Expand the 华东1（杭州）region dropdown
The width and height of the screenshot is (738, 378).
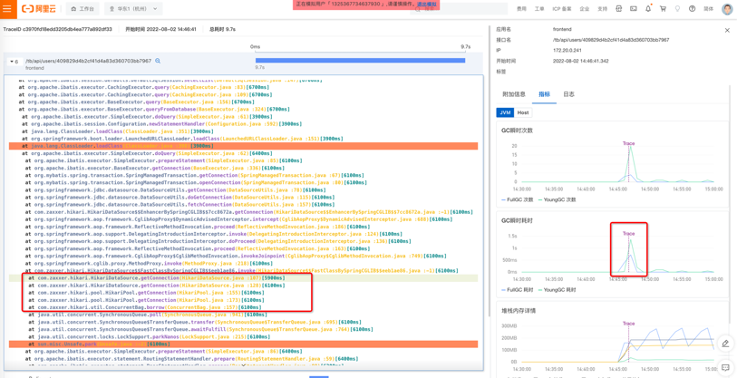pos(133,8)
